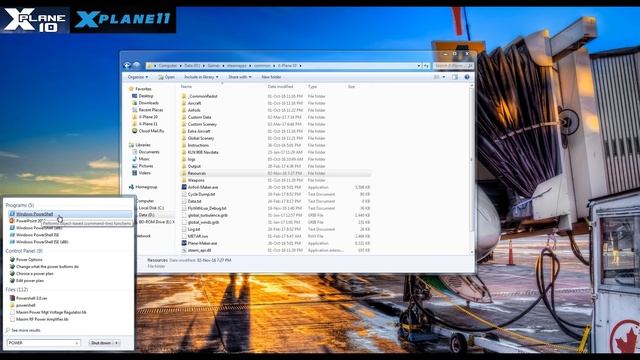Sort by Date modified column header
The image size is (640, 360).
pyautogui.click(x=280, y=87)
